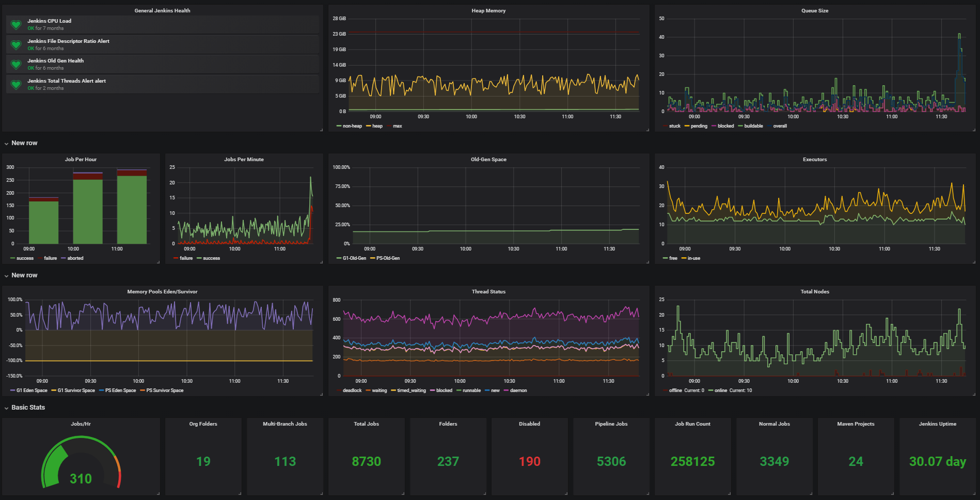Toggle 'pending' series in Queue Size legend
Viewport: 980px width, 500px height.
coord(699,126)
